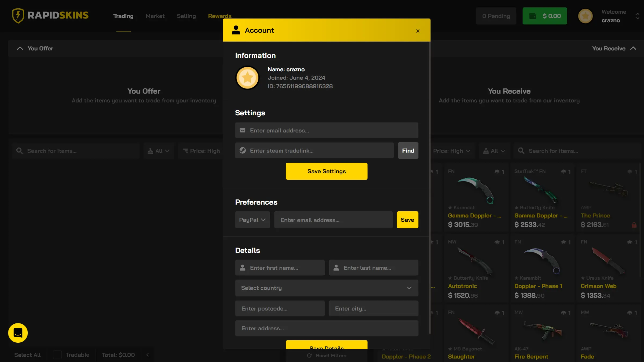Select the Butterfly Knife Autotronic card
This screenshot has width=644, height=362.
[x=476, y=268]
